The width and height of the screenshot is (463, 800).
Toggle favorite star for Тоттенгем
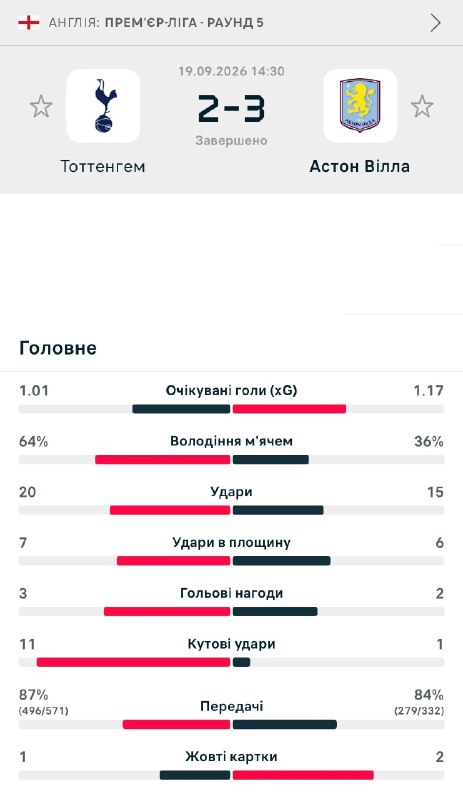pyautogui.click(x=41, y=107)
